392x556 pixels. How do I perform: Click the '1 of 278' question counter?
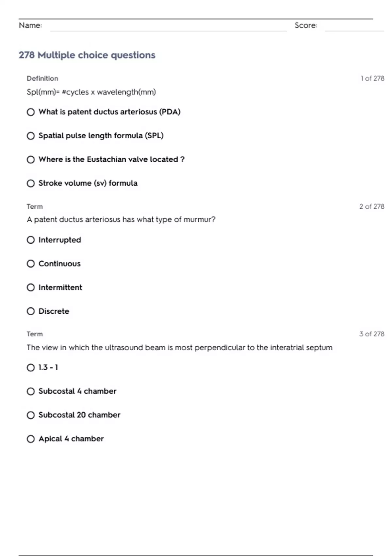point(372,78)
